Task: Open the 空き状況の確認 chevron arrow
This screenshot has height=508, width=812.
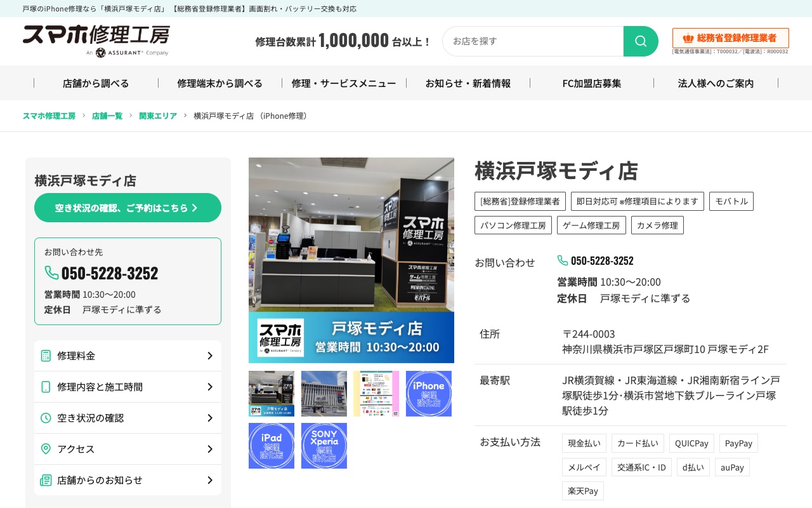Action: 210,418
